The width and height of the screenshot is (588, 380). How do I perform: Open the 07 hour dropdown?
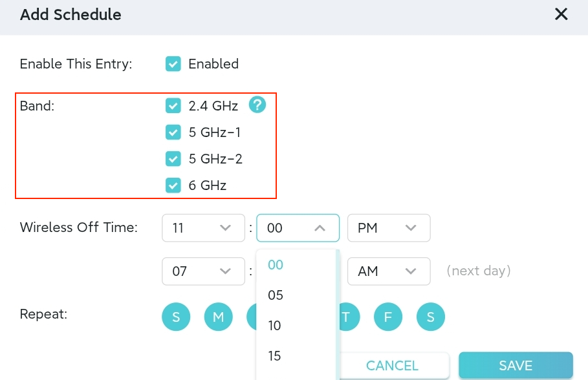point(203,271)
